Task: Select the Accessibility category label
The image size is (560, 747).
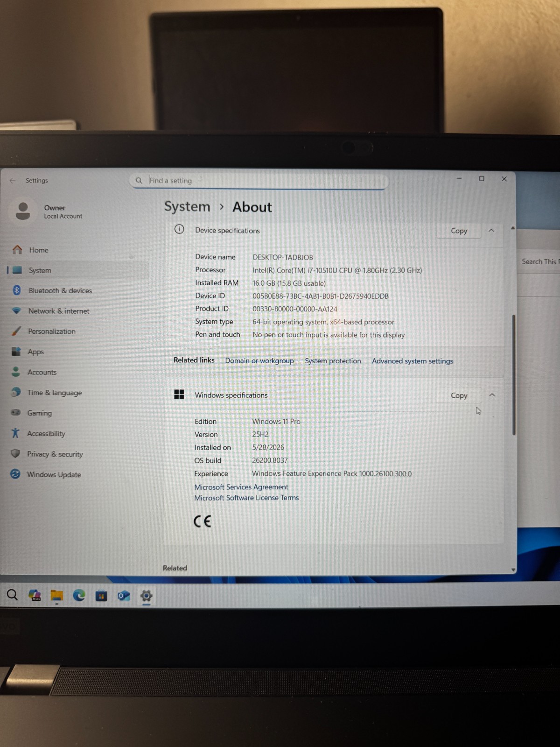Action: coord(46,434)
